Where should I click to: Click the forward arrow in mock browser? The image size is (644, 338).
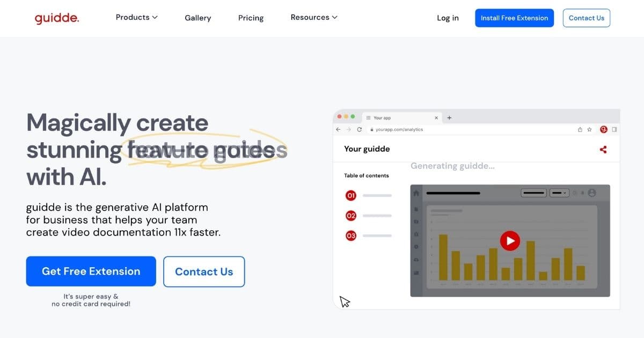(349, 129)
